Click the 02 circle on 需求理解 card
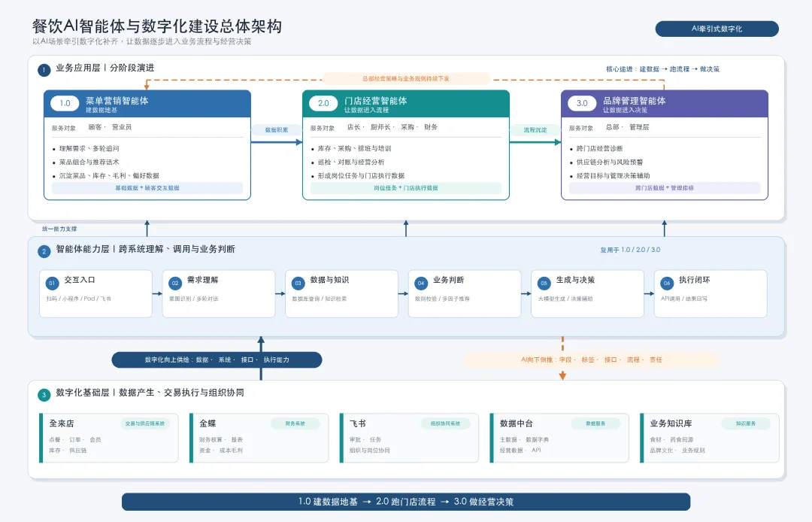This screenshot has height=522, width=812. coord(175,283)
